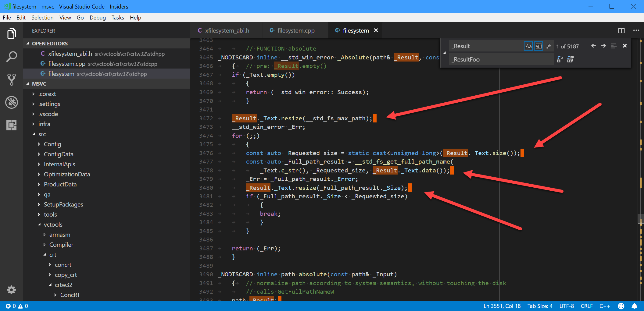Select the armasm folder

tap(106, 235)
